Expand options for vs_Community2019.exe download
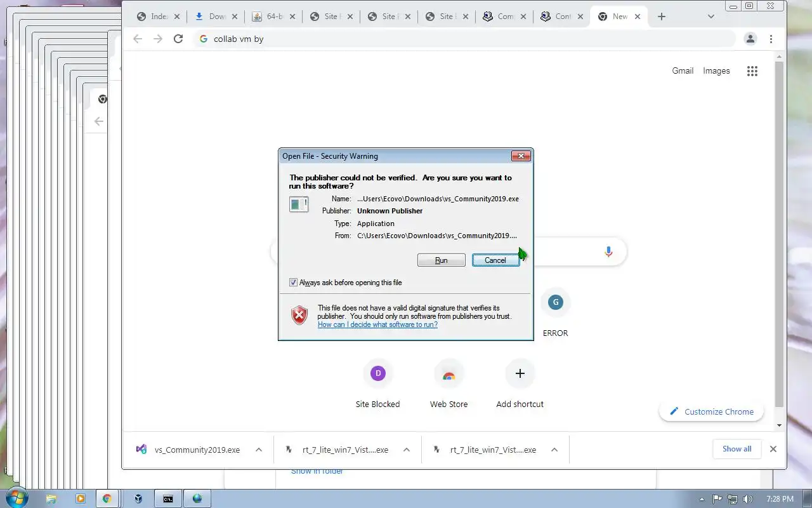Screen dimensions: 812x508 pyautogui.click(x=258, y=450)
